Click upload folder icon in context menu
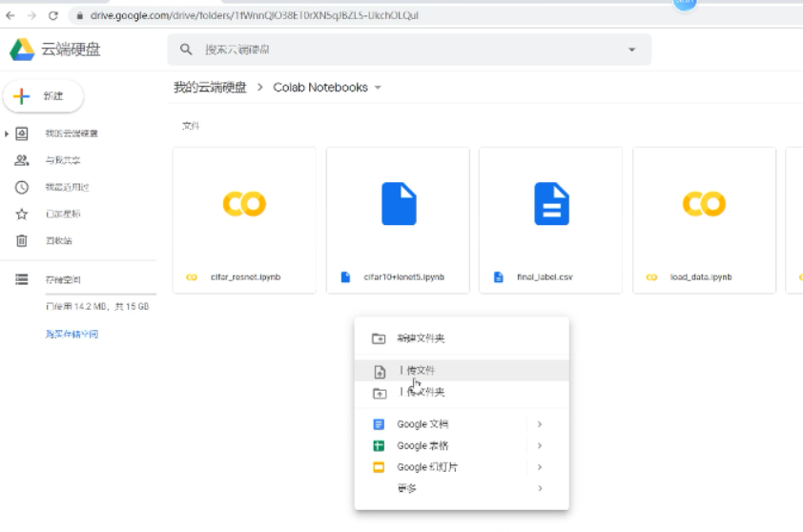Screen dimensions: 803x532 click(380, 393)
